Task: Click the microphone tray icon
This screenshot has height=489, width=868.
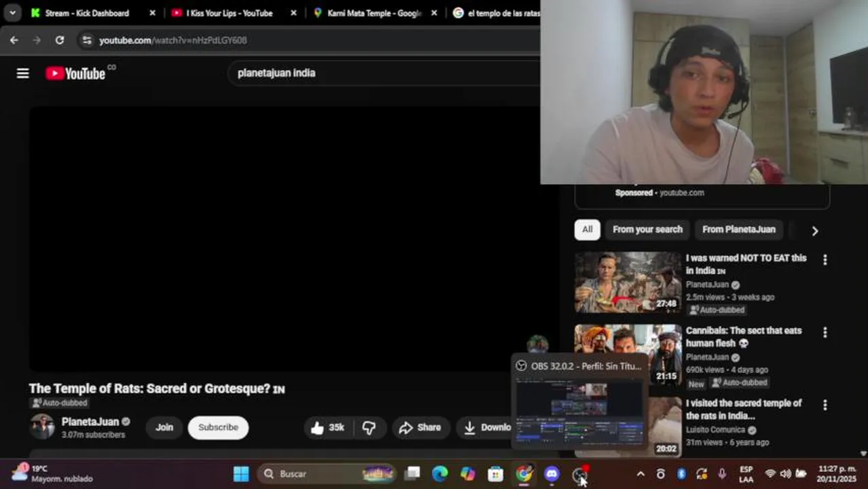Action: pos(722,473)
